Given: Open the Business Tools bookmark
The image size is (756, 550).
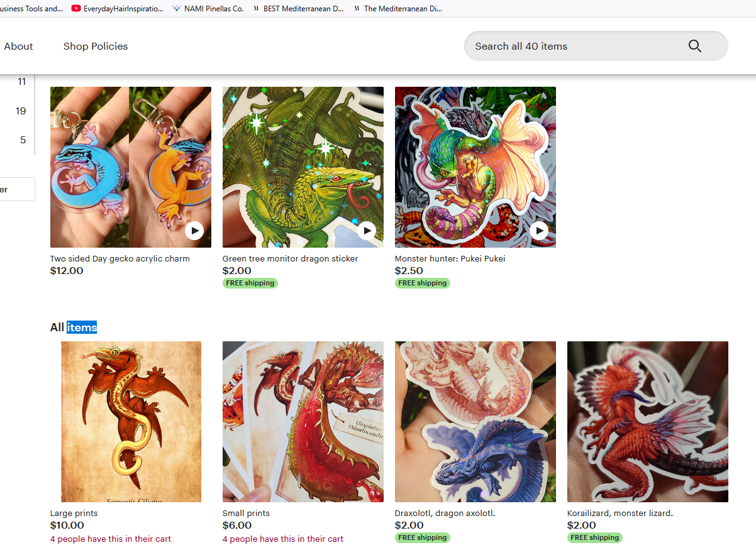Looking at the screenshot, I should 31,9.
